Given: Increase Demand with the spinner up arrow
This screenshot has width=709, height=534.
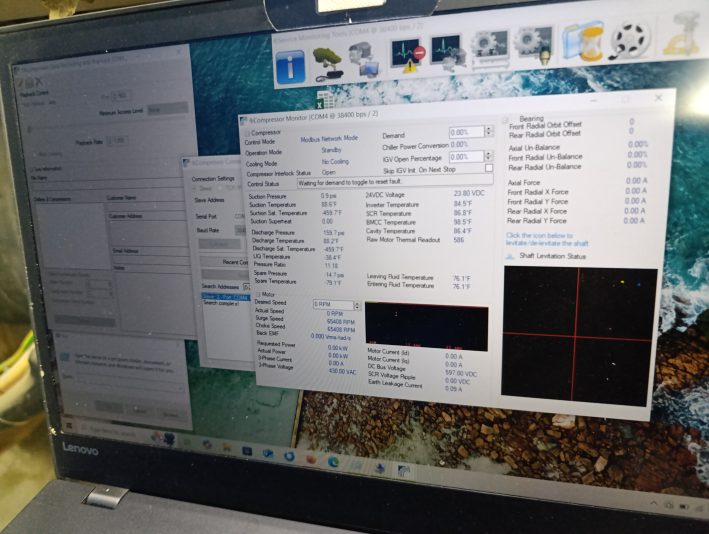Looking at the screenshot, I should point(488,128).
